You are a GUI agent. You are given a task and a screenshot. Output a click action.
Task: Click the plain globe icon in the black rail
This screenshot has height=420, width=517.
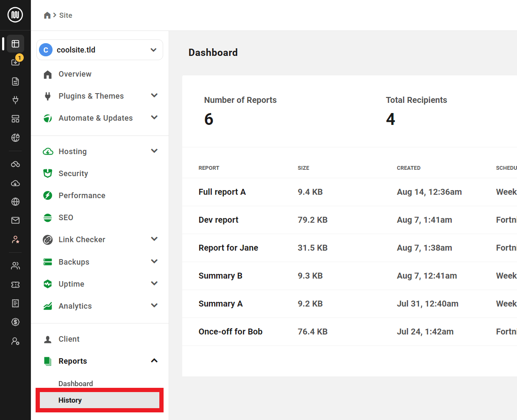[x=15, y=202]
